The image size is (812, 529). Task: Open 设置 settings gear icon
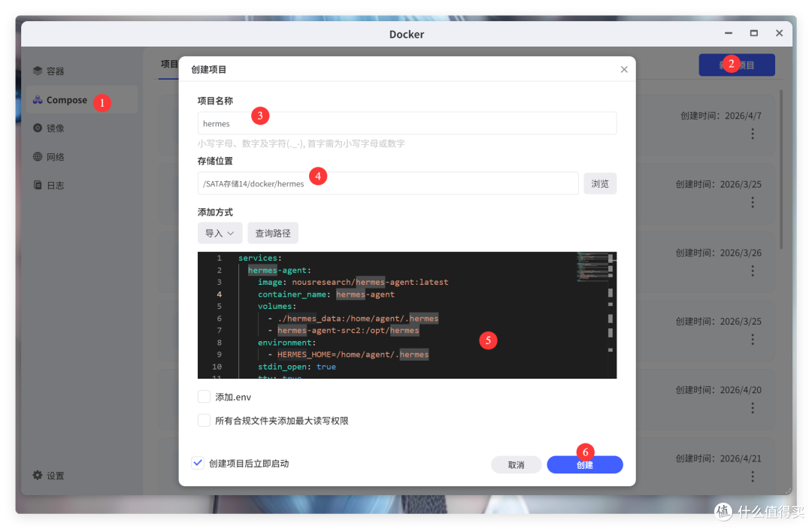[38, 475]
